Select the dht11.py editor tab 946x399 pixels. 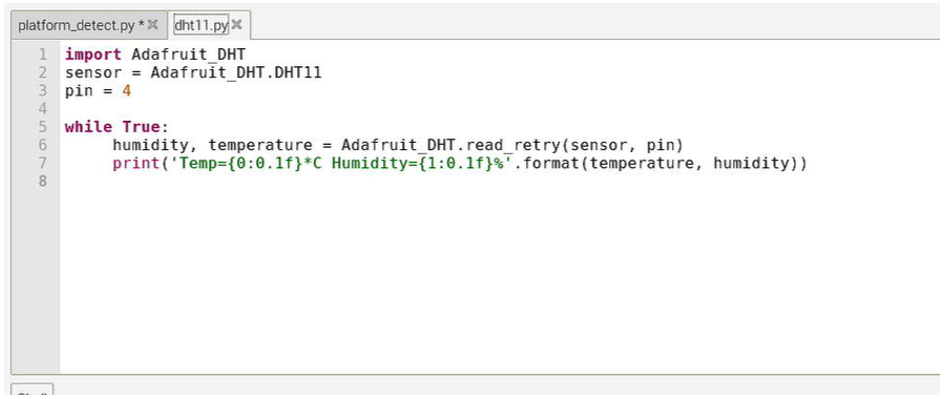(201, 25)
